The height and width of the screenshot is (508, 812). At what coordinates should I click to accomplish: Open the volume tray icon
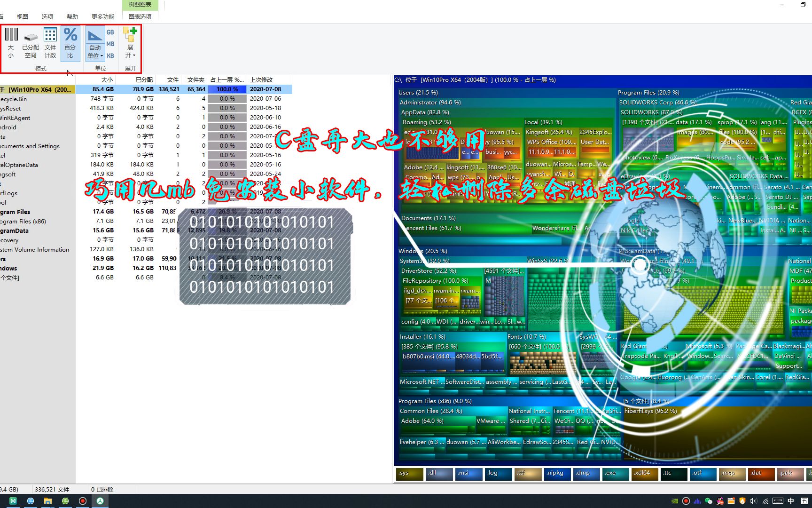[754, 501]
